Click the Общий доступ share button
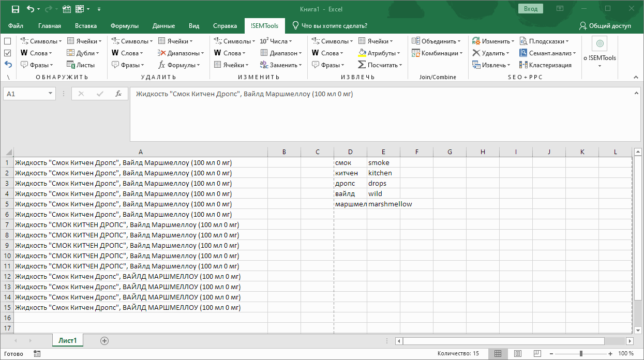Viewport: 644px width, 360px height. [x=605, y=26]
